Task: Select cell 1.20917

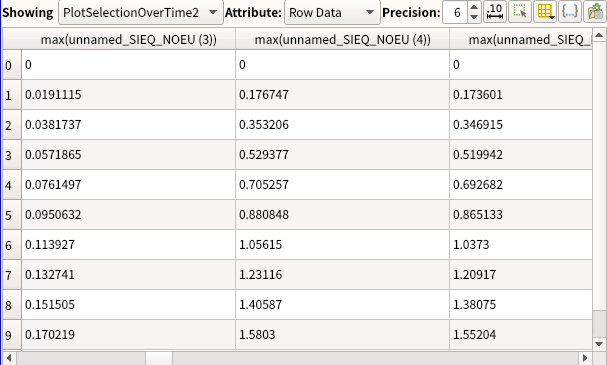Action: click(521, 275)
